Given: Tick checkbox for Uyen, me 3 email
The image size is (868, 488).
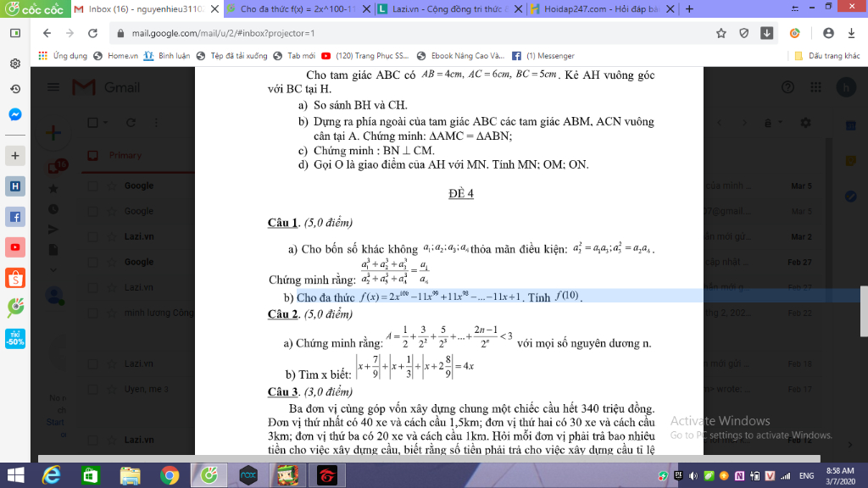Looking at the screenshot, I should 93,389.
